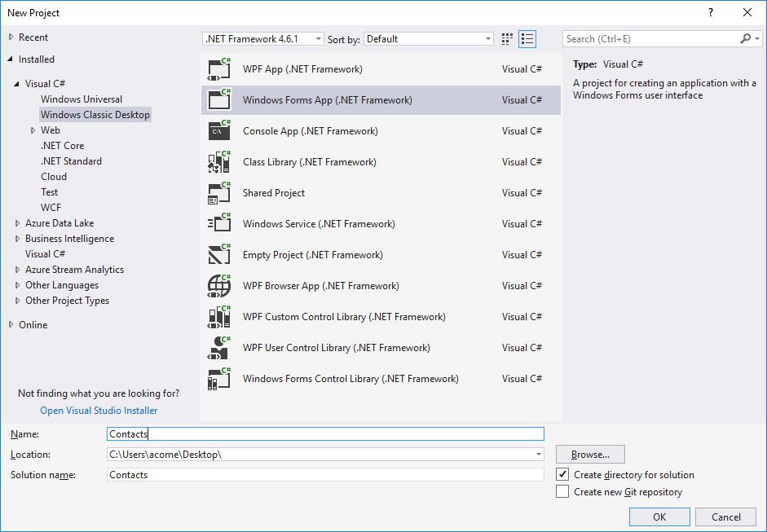Click the WPF Custom Control Library icon

219,317
